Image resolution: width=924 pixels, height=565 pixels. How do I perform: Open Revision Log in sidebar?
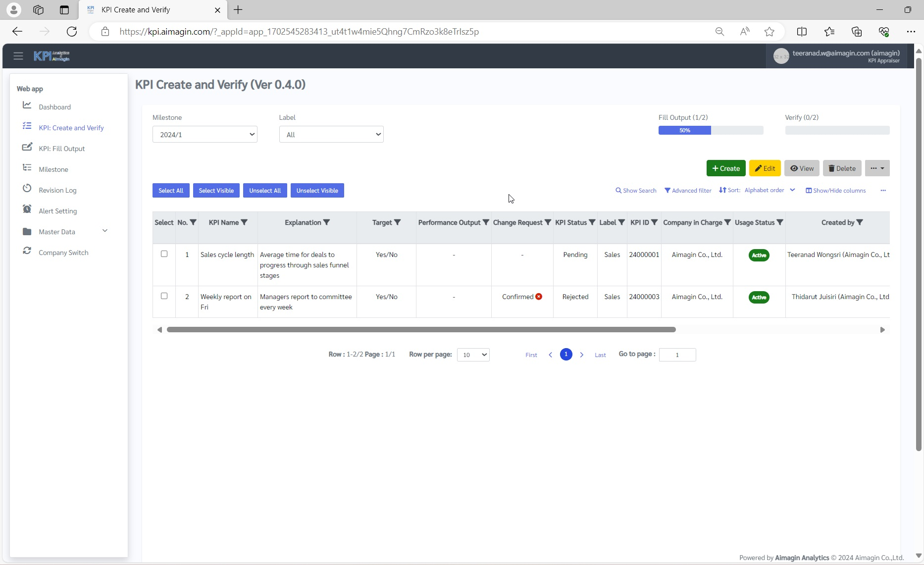[x=57, y=190]
